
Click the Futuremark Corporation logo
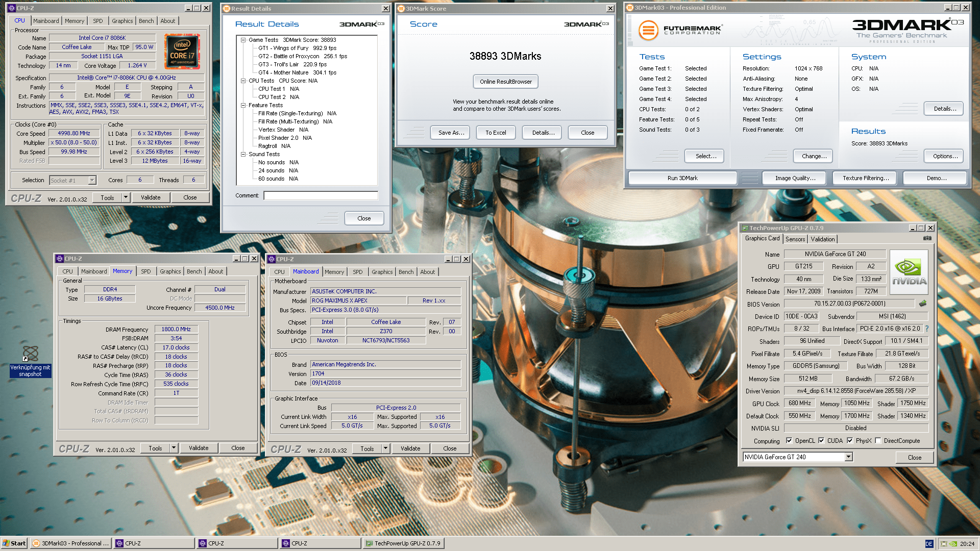680,30
